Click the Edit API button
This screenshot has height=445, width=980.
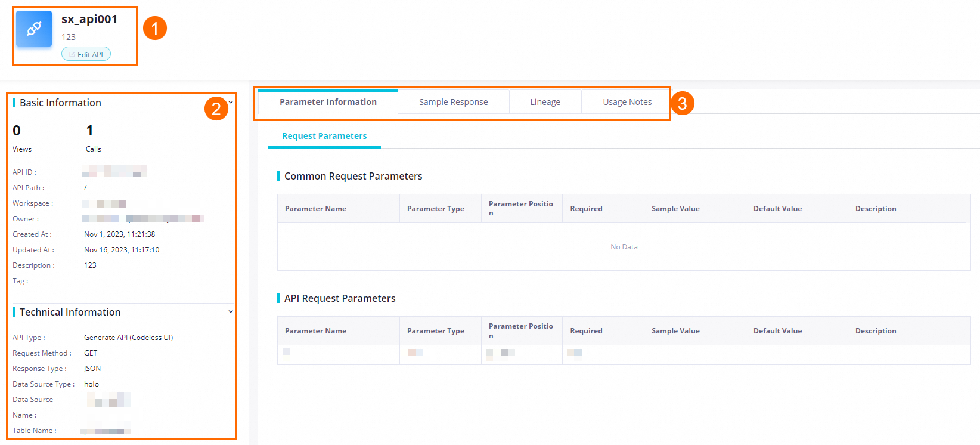(86, 54)
